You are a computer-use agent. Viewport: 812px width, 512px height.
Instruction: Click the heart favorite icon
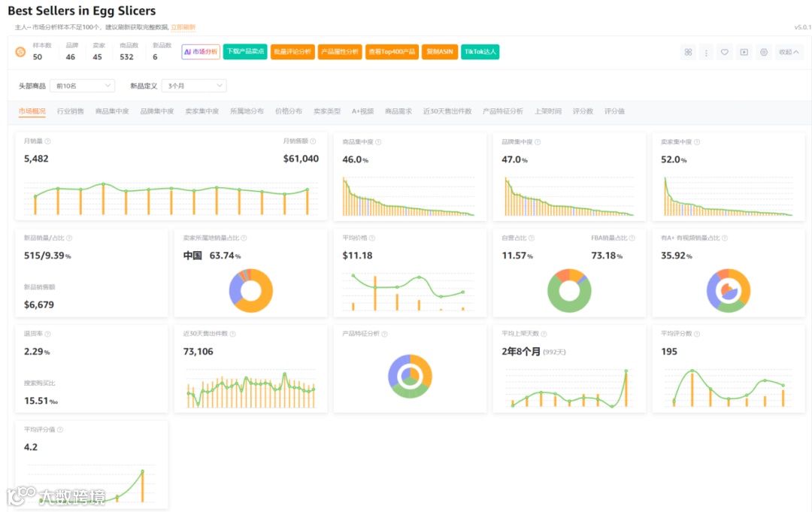[x=725, y=52]
